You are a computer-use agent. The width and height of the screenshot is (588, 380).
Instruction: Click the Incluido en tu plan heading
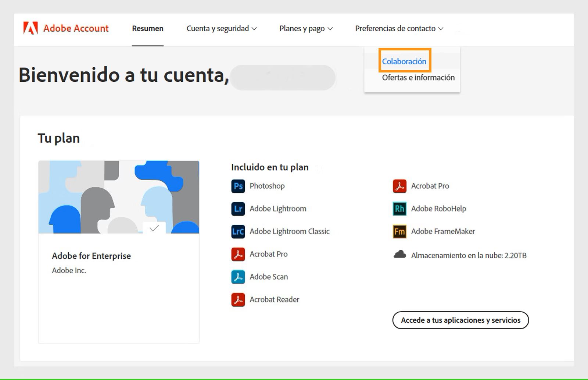[270, 167]
